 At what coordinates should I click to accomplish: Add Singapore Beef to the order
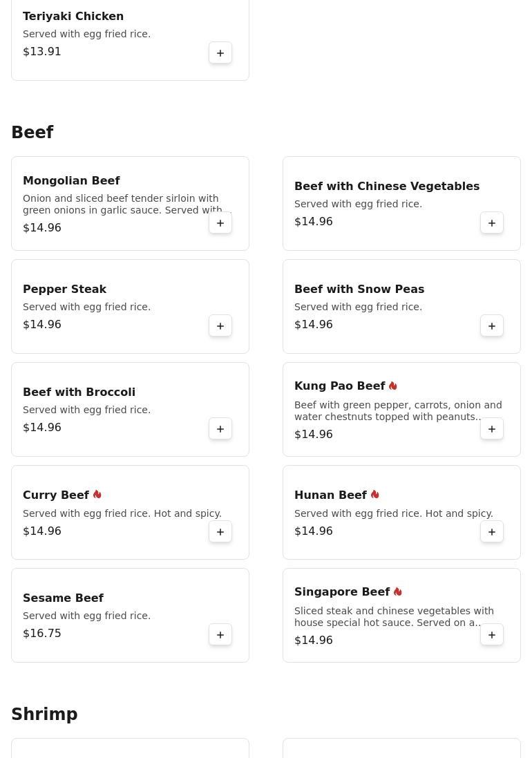492,635
